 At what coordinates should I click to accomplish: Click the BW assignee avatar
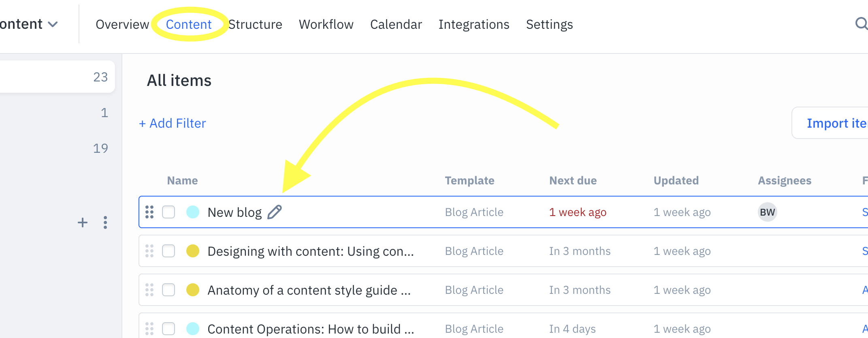[x=767, y=212]
